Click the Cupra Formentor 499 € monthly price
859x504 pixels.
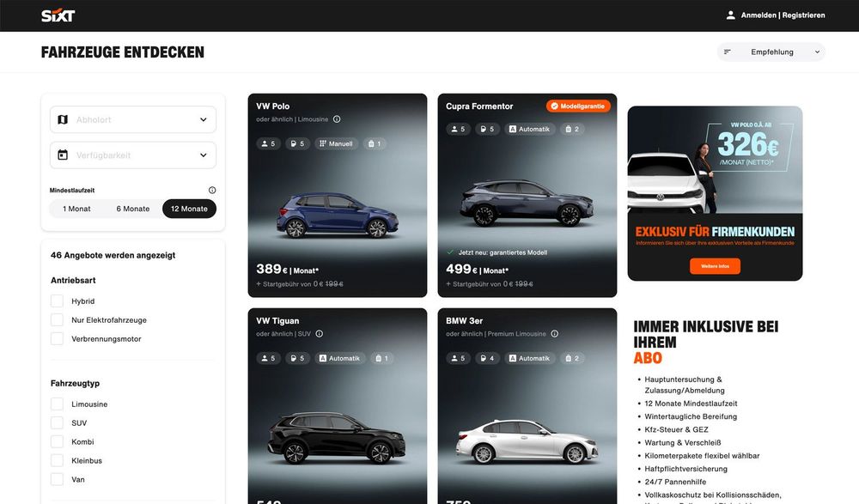point(477,270)
